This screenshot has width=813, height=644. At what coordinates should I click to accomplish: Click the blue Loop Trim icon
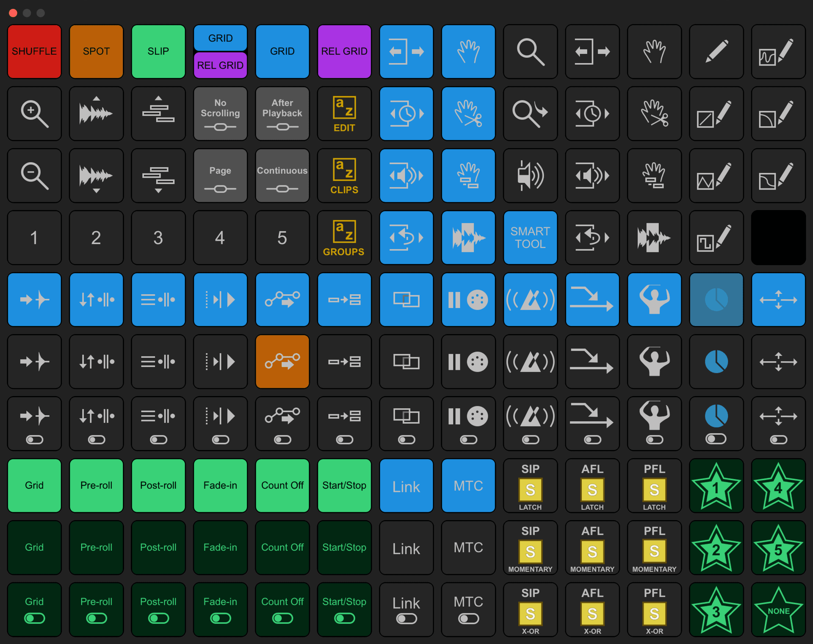pos(406,238)
